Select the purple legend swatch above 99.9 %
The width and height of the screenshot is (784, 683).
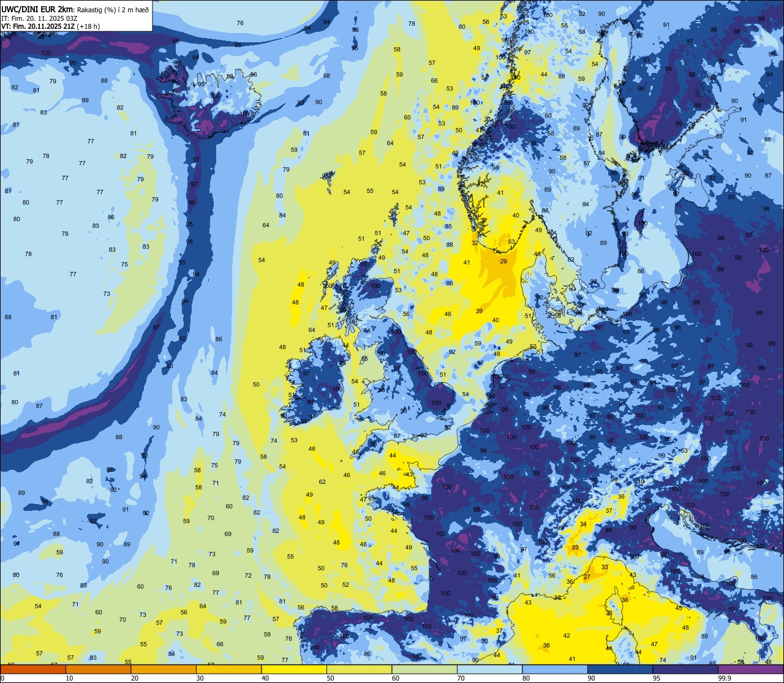[x=750, y=670]
